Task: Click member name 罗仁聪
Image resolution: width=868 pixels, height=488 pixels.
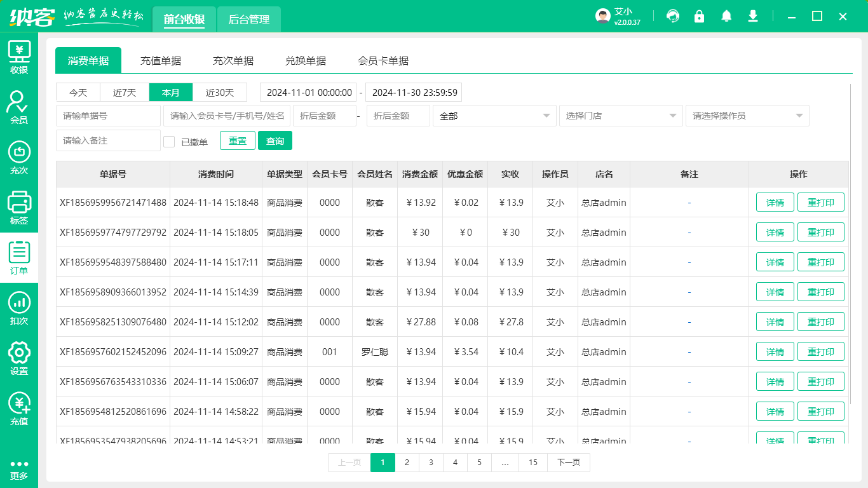Action: 375,352
